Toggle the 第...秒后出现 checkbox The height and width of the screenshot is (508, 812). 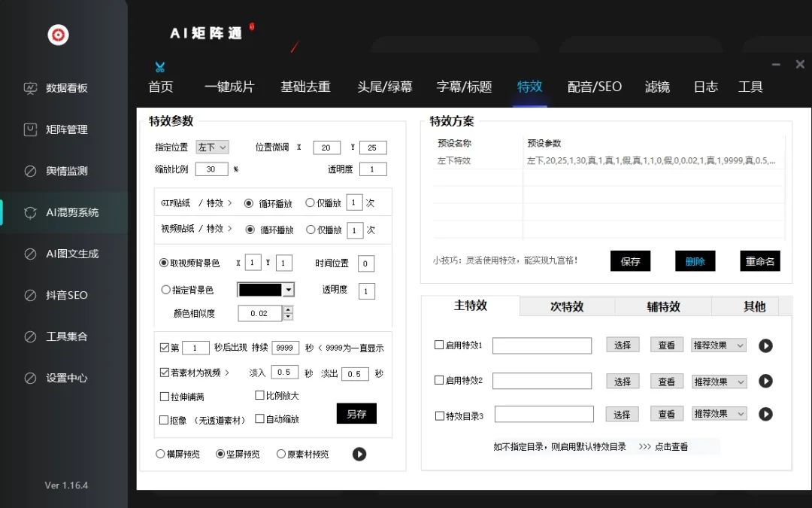tap(165, 347)
